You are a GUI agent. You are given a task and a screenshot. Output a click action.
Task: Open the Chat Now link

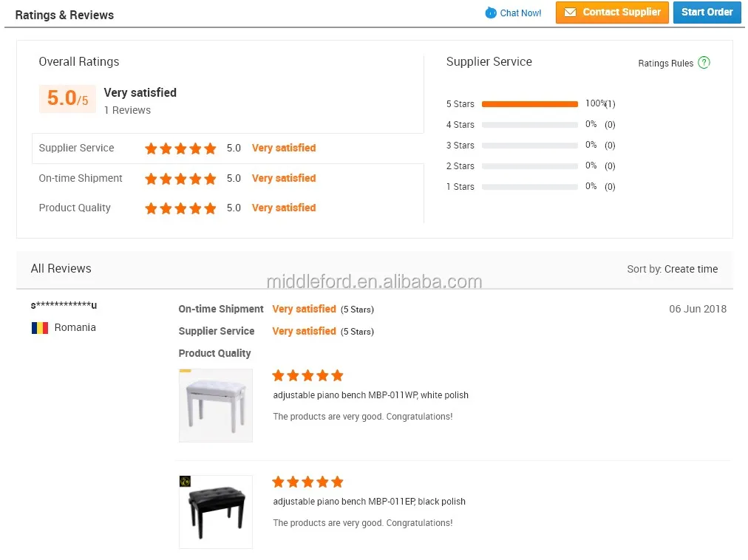520,13
